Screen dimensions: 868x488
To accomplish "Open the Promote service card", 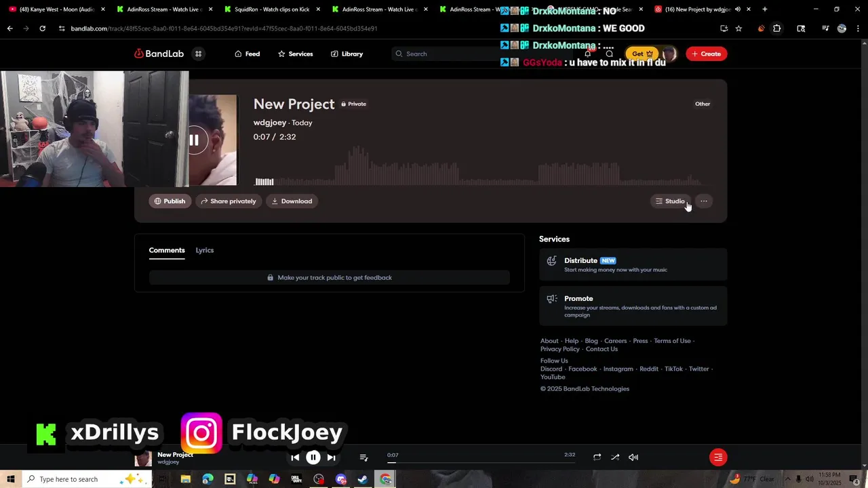I will pyautogui.click(x=633, y=306).
